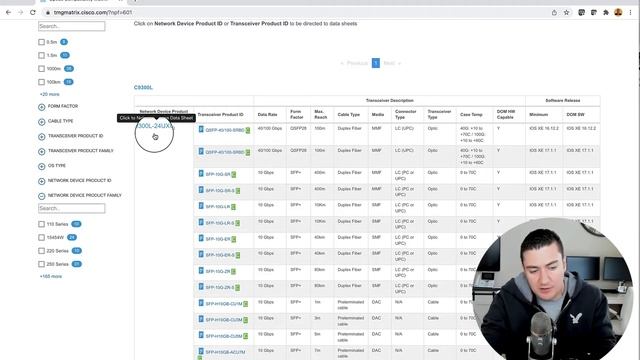Click the blue datasheet icon before SFP-10G-SR
The image size is (640, 360).
[201, 173]
